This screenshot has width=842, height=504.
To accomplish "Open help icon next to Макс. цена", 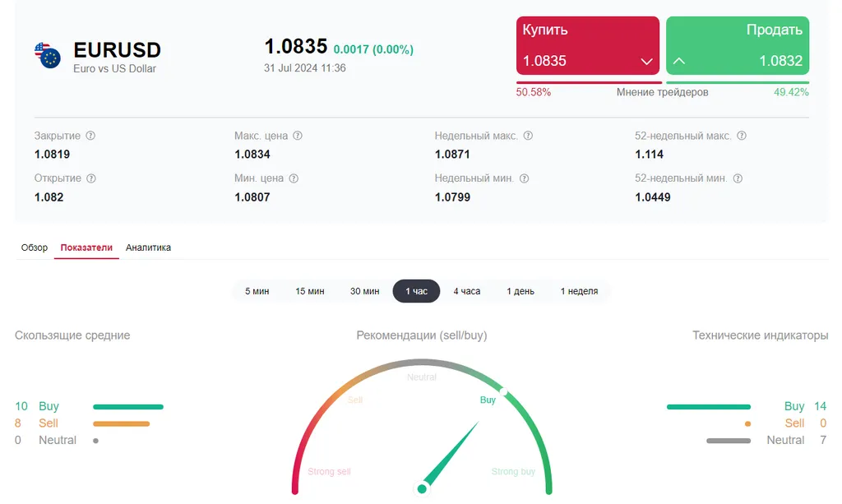I will pos(298,136).
